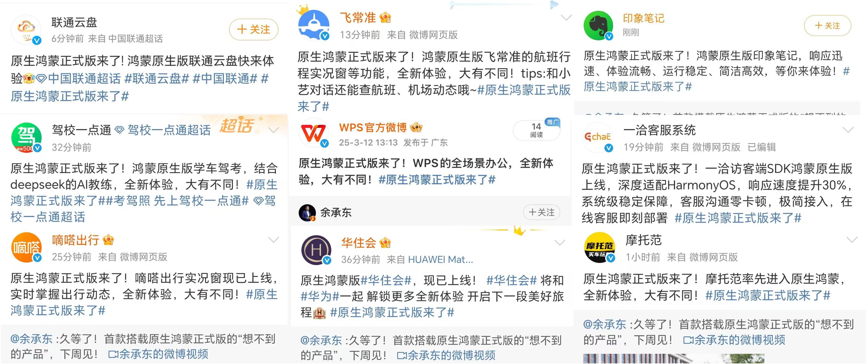868x364 pixels.
Task: Follow 联通云盘 with +关注 button
Action: click(254, 30)
